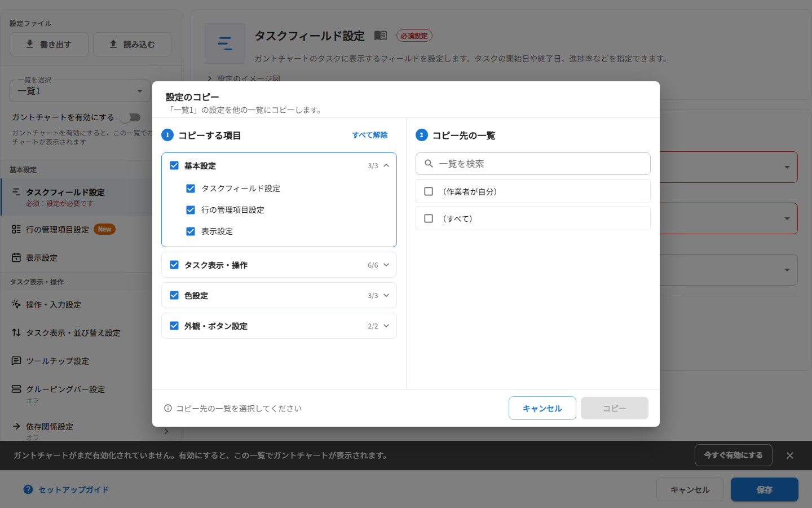The image size is (812, 508).
Task: Open the 一覧1 list selection dropdown
Action: [80, 91]
